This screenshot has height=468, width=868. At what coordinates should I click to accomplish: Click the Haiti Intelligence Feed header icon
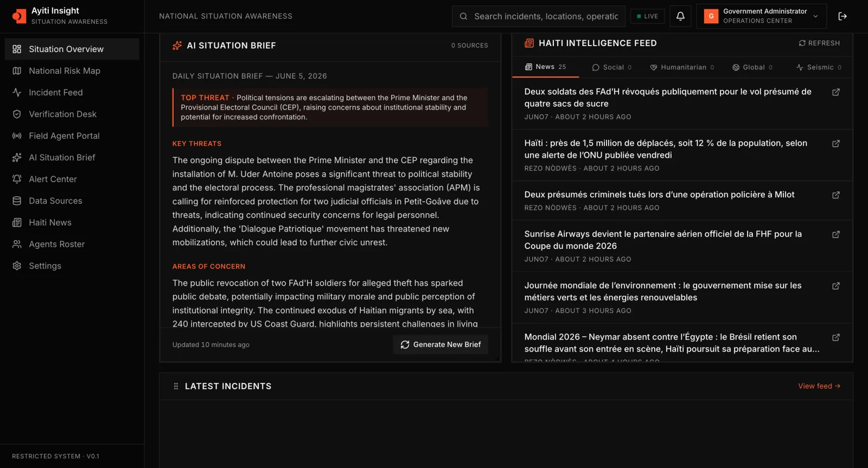point(529,43)
